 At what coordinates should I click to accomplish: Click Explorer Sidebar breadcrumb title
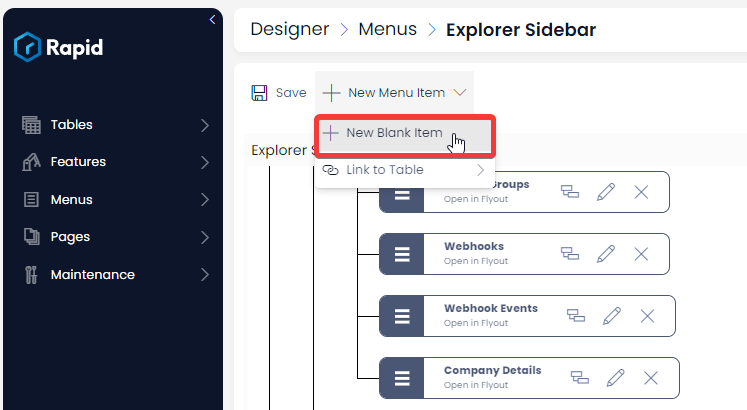coord(521,30)
